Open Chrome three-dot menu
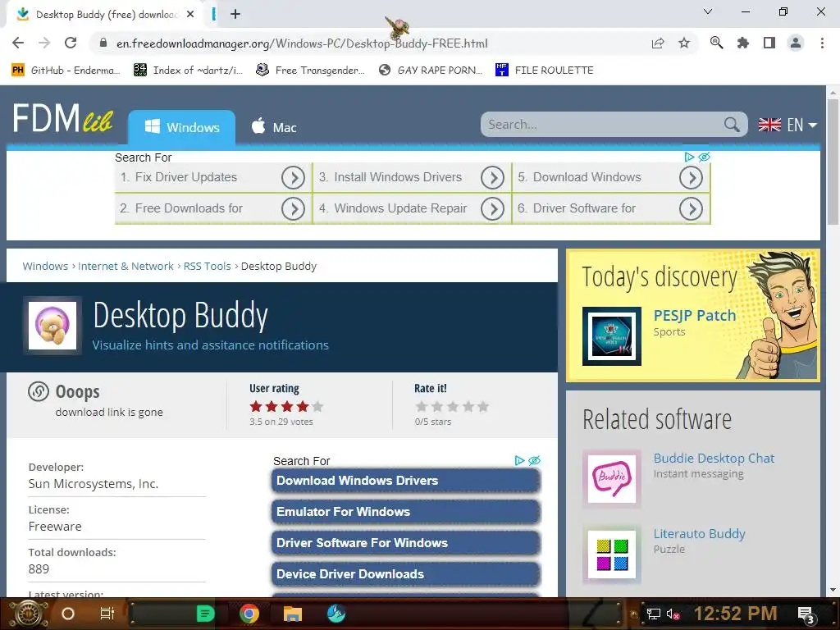 click(x=822, y=43)
